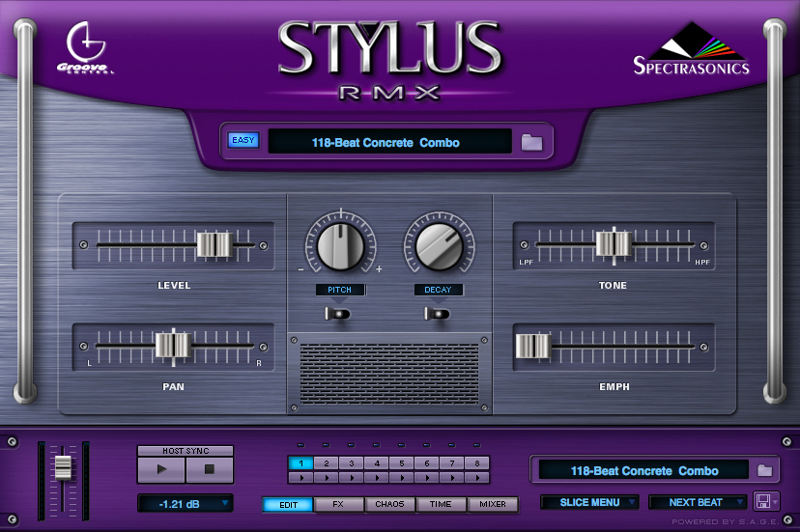Click the lower 118-Beat Concrete Combo display

[x=643, y=470]
